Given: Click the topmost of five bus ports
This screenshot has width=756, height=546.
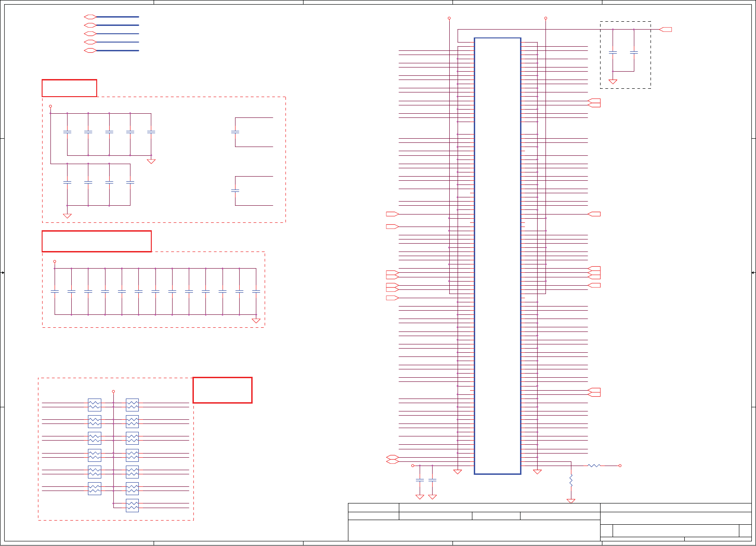Looking at the screenshot, I should (90, 17).
